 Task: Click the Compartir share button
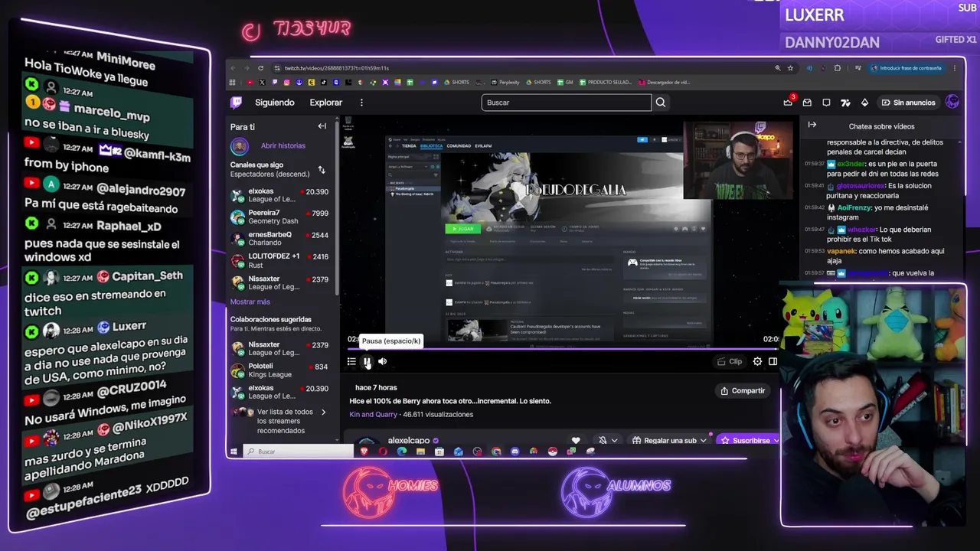pos(743,391)
